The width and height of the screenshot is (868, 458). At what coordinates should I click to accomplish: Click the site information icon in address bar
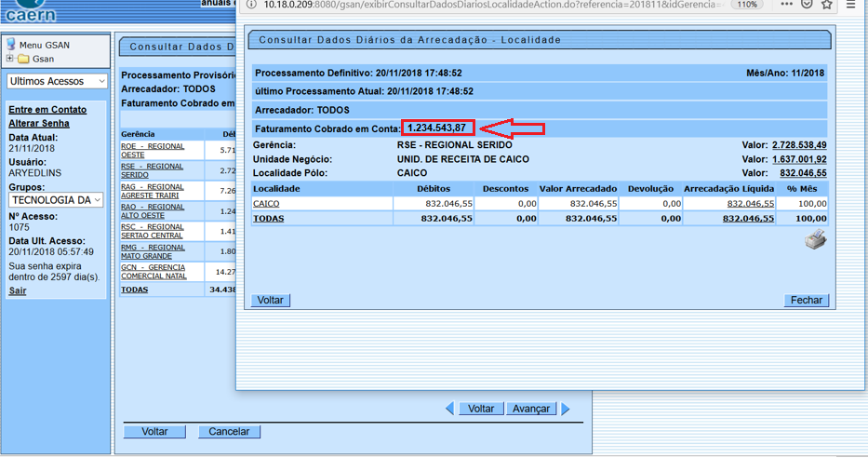tap(251, 5)
